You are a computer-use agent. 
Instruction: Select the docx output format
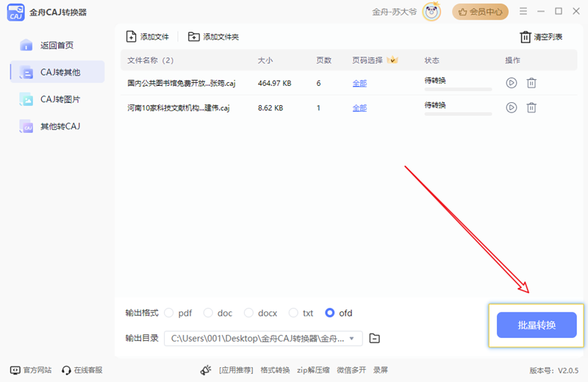(x=248, y=313)
